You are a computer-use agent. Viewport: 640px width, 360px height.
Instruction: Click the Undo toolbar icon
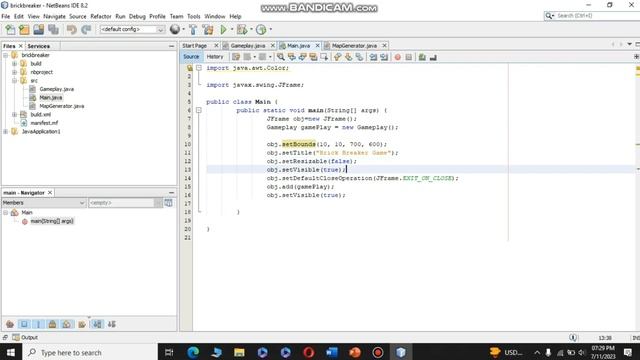click(71, 29)
